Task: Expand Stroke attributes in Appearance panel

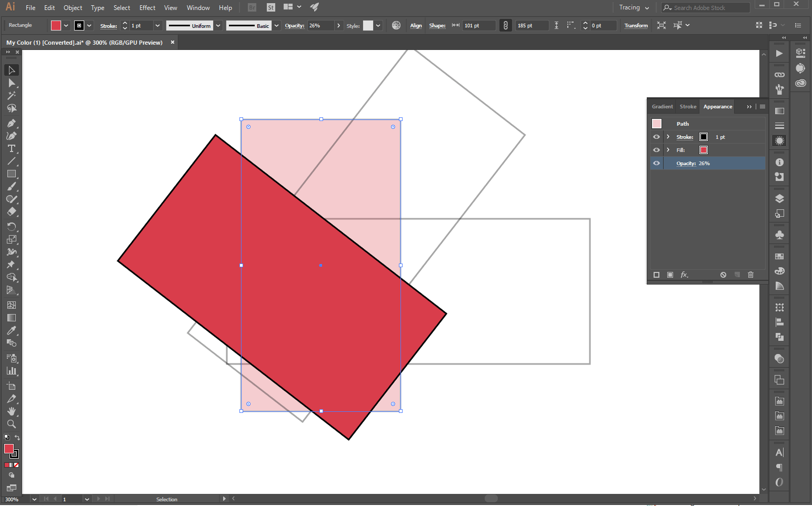Action: (x=668, y=137)
